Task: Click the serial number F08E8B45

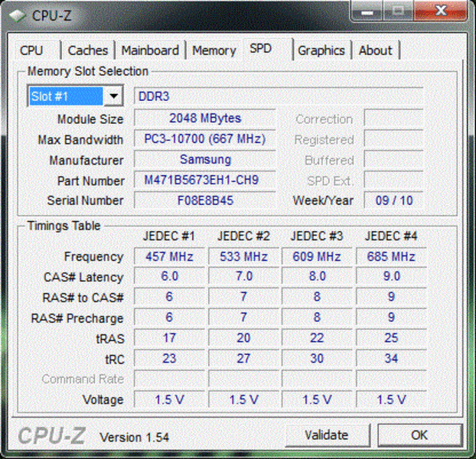Action: tap(205, 200)
